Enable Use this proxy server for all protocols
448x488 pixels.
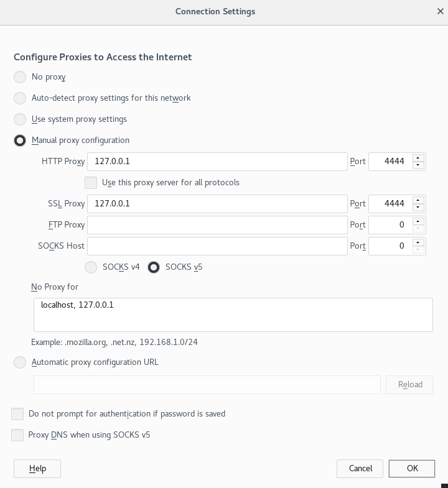click(x=91, y=183)
